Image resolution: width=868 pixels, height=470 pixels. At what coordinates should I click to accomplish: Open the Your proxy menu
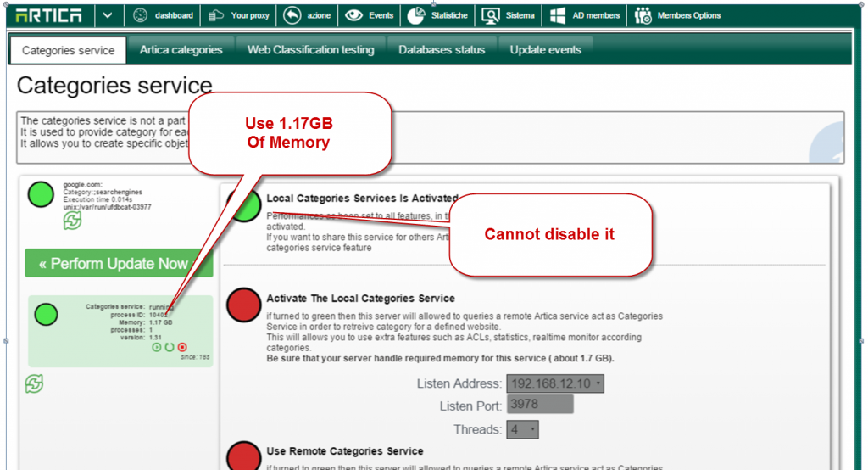pyautogui.click(x=238, y=15)
